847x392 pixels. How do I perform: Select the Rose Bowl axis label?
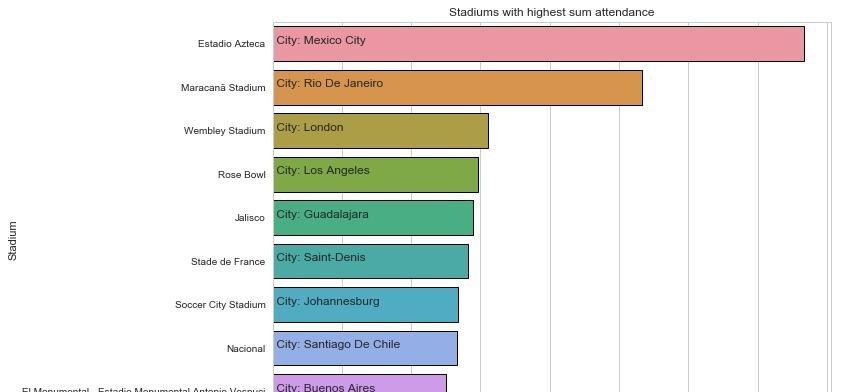(241, 175)
